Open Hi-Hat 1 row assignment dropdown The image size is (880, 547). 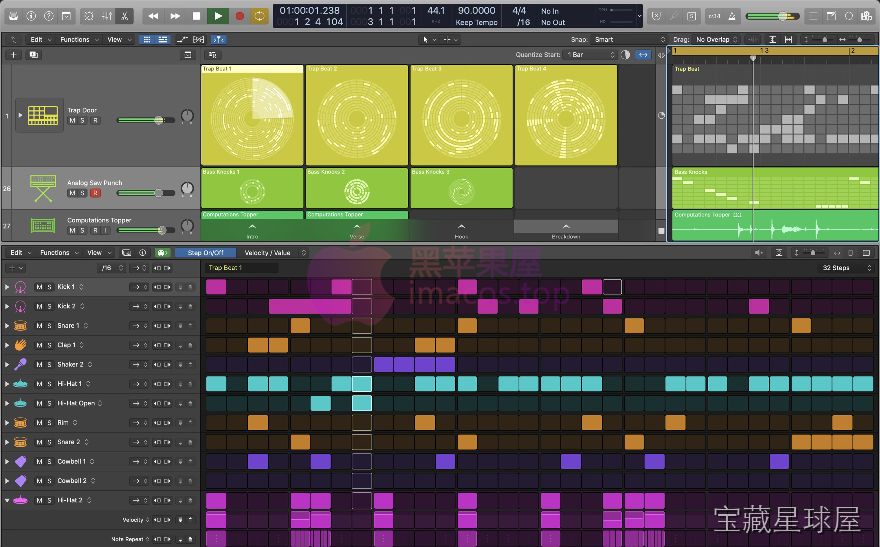(x=88, y=384)
